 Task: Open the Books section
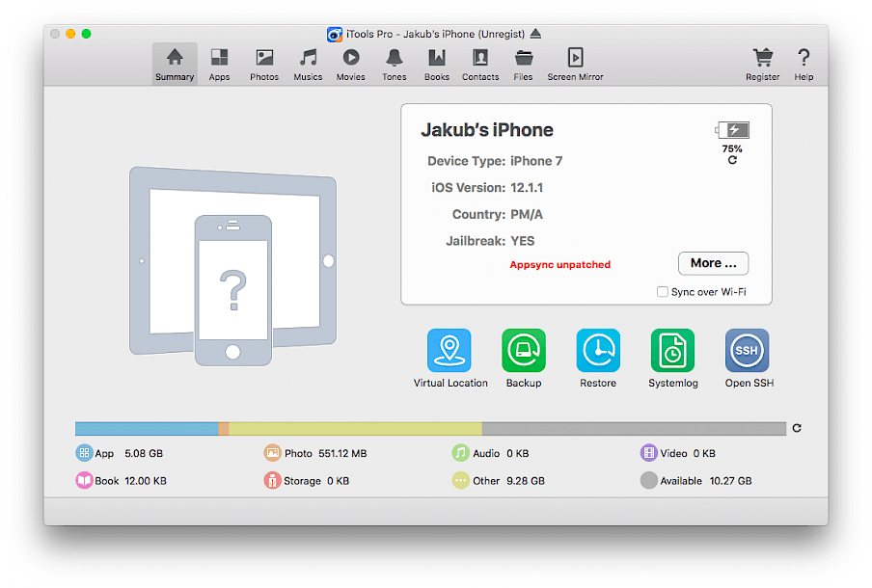click(x=437, y=64)
